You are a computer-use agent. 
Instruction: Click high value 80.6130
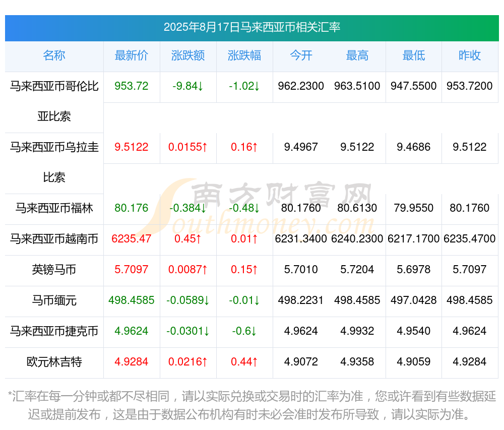pos(357,208)
